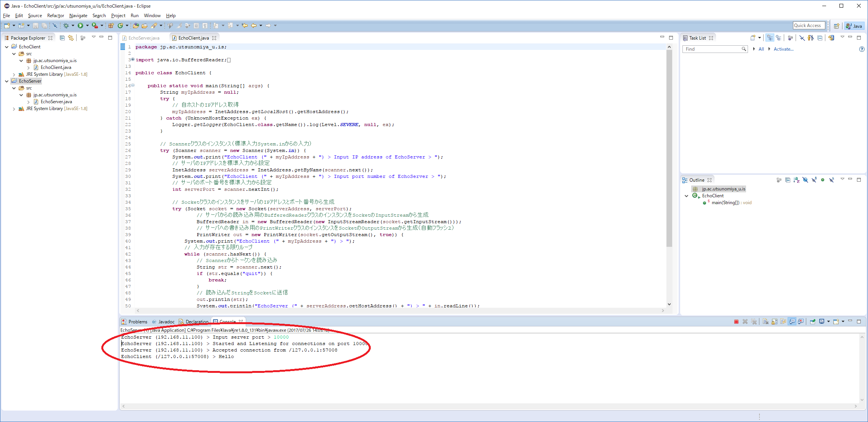The height and width of the screenshot is (422, 868).
Task: Toggle Hide Completed Tasks in Task List
Action: 802,38
